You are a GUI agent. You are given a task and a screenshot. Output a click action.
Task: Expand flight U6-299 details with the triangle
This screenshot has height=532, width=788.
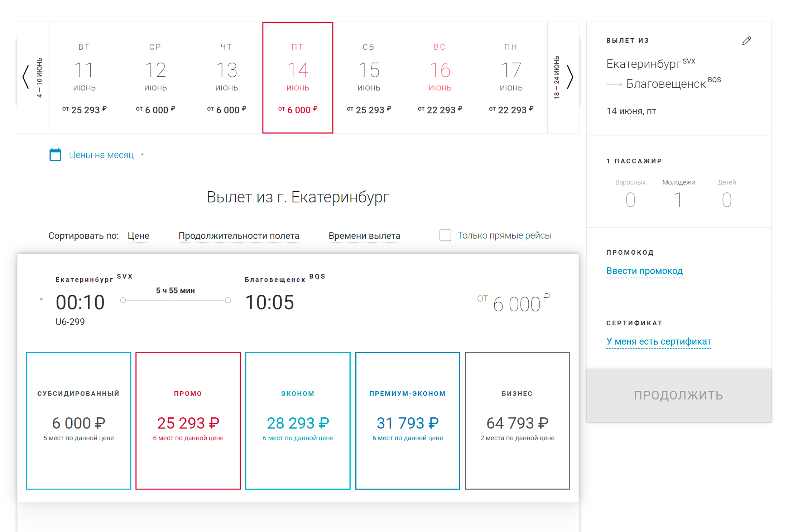pyautogui.click(x=41, y=299)
